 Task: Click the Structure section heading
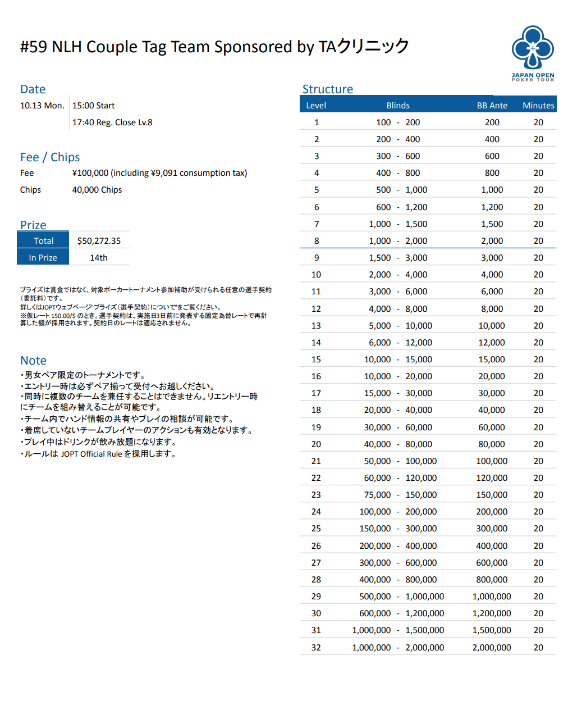pyautogui.click(x=327, y=89)
